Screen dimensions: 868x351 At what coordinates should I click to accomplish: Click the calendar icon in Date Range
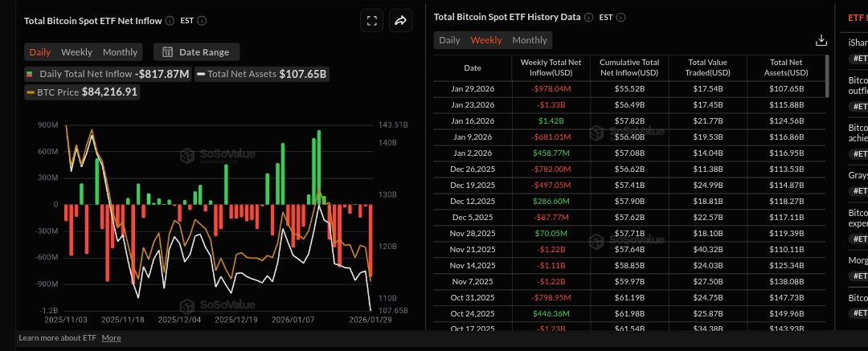pos(168,52)
